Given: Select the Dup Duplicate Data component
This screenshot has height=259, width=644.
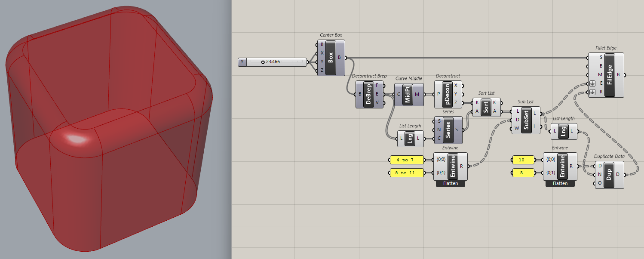Looking at the screenshot, I should tap(609, 174).
